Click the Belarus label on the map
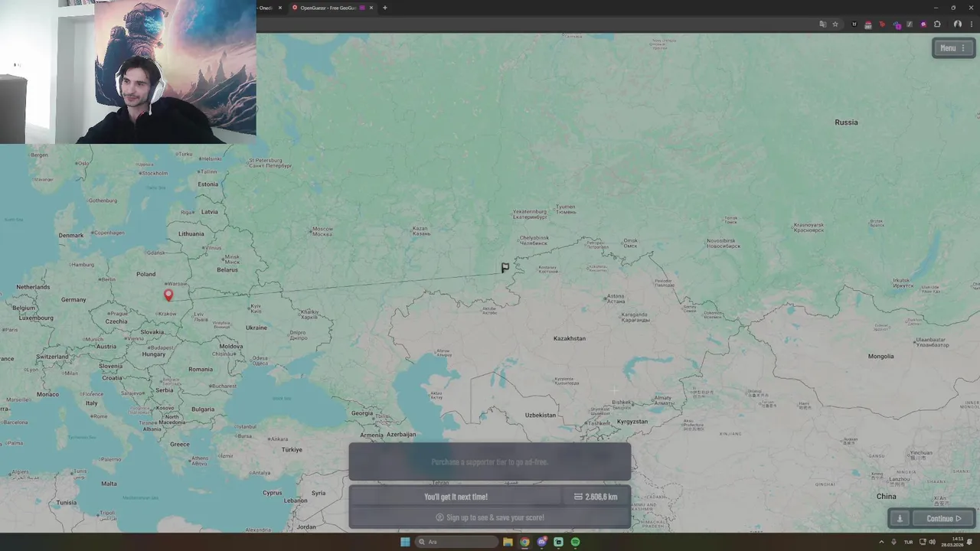Screen dimensions: 980x551 coord(227,269)
